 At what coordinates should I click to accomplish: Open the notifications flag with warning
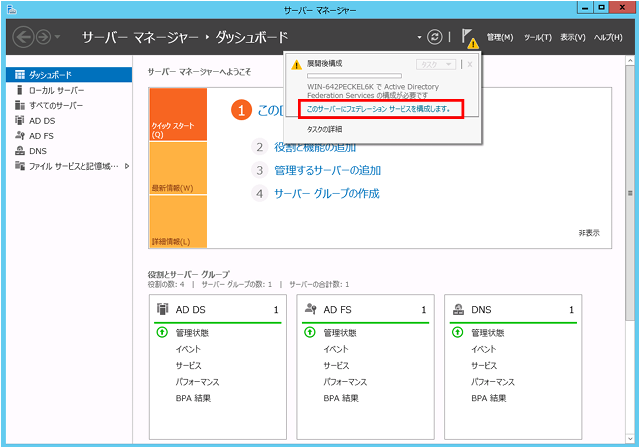tap(469, 38)
